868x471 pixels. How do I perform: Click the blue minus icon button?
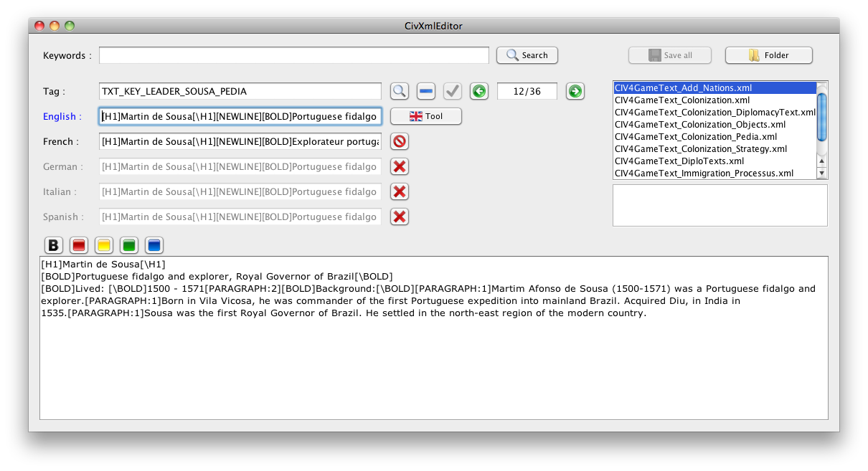(426, 91)
